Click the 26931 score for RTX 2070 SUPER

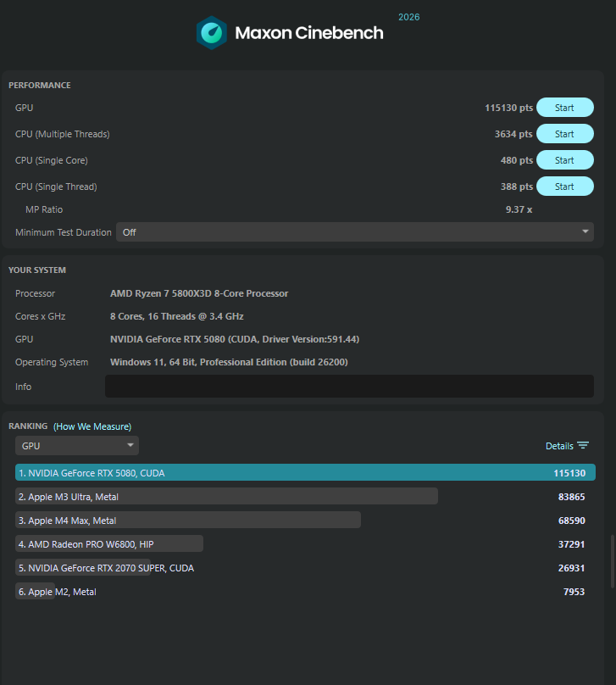(x=571, y=568)
